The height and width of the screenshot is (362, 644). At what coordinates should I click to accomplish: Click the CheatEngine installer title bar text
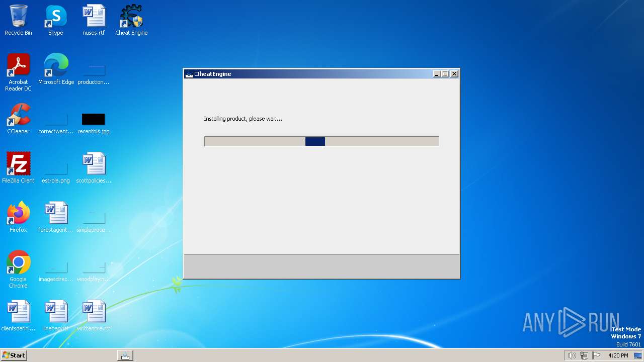pos(213,74)
